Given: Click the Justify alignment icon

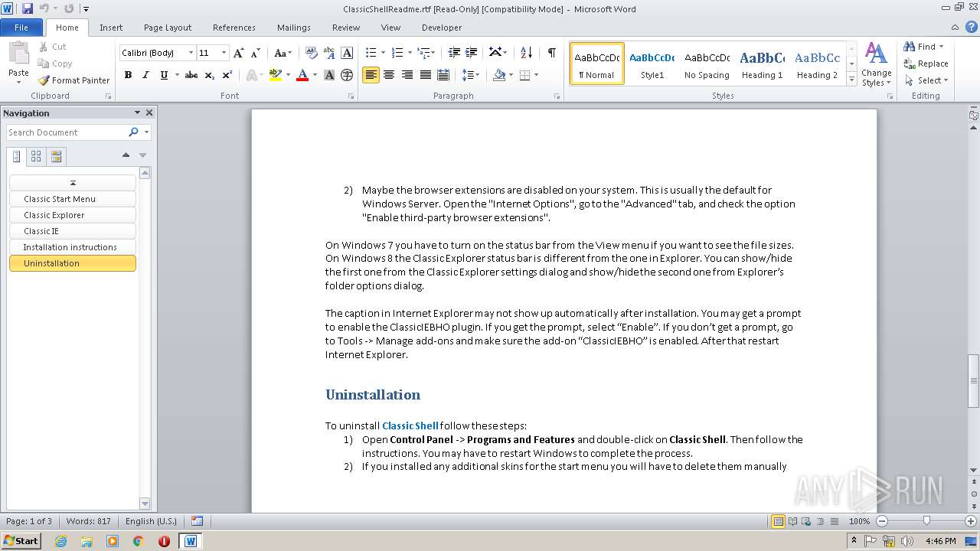Looking at the screenshot, I should [426, 75].
